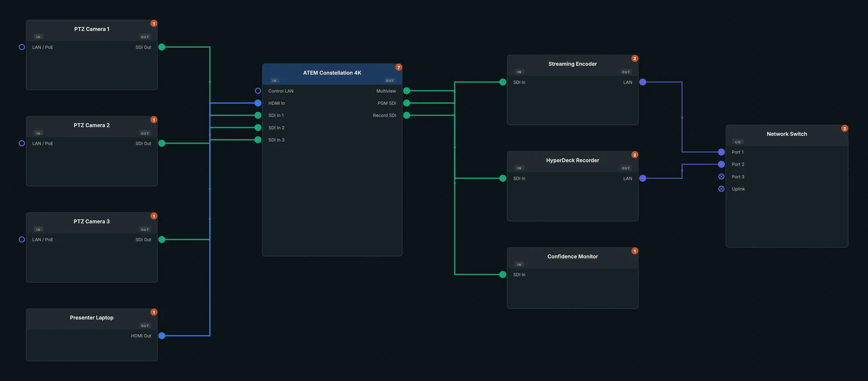
Task: Click the Port 2 label in Network Switch
Action: click(738, 164)
